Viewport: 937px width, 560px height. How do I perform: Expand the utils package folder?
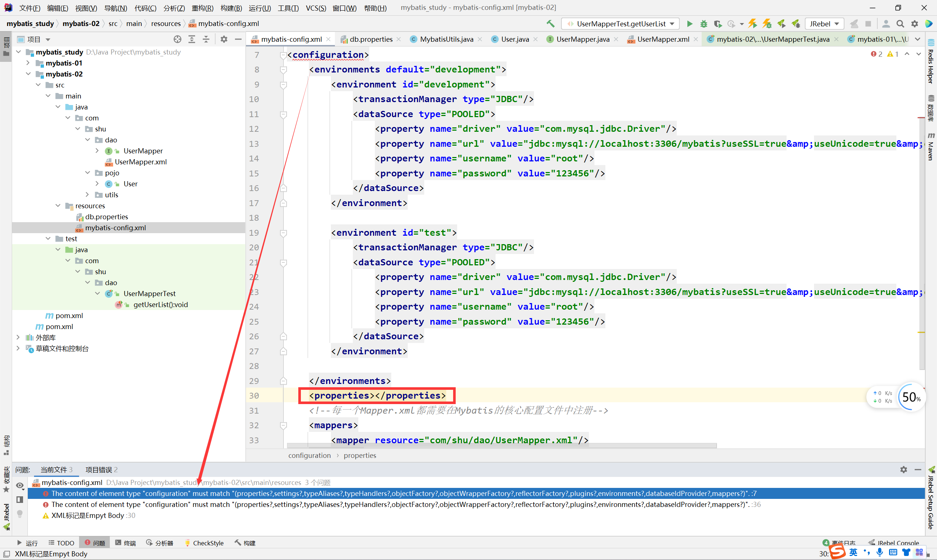(87, 195)
